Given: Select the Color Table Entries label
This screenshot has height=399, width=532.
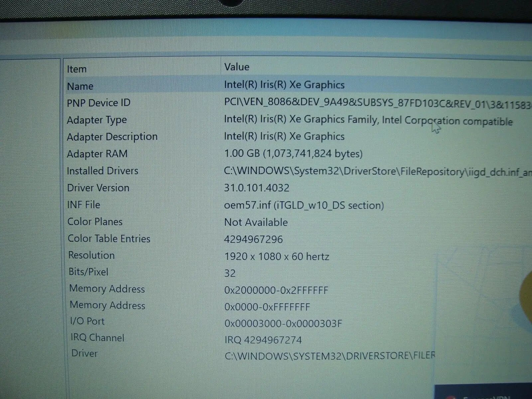Looking at the screenshot, I should pyautogui.click(x=109, y=239).
